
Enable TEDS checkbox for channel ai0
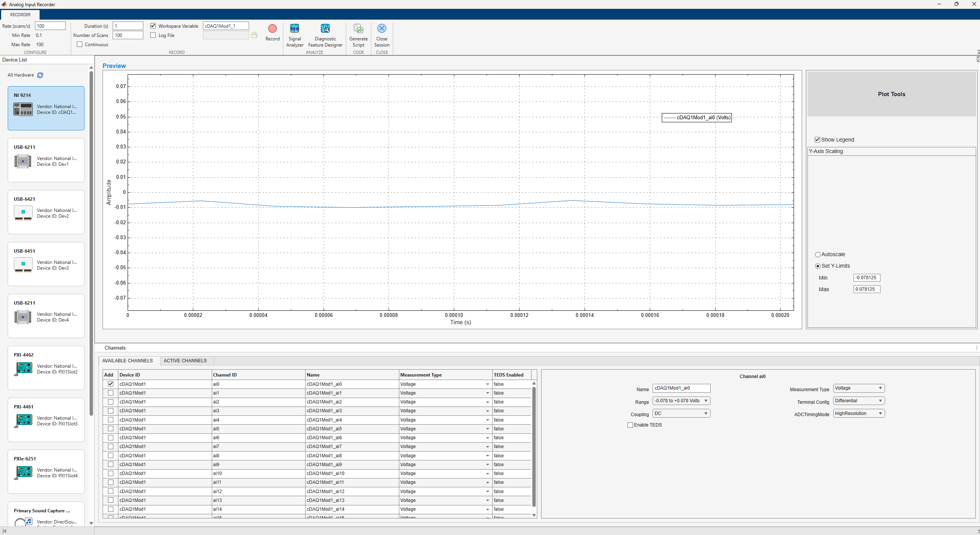(630, 425)
